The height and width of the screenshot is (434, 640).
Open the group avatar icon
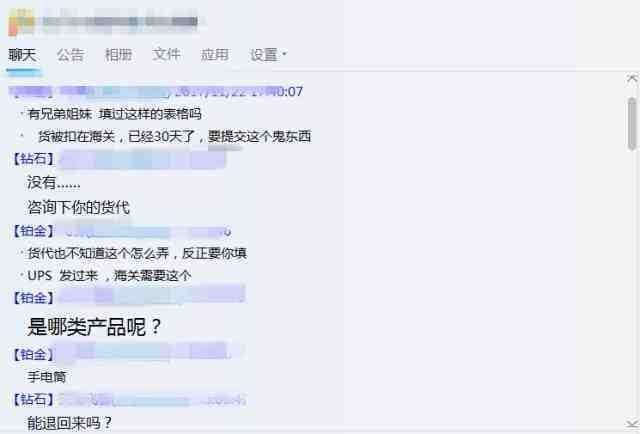pyautogui.click(x=21, y=22)
